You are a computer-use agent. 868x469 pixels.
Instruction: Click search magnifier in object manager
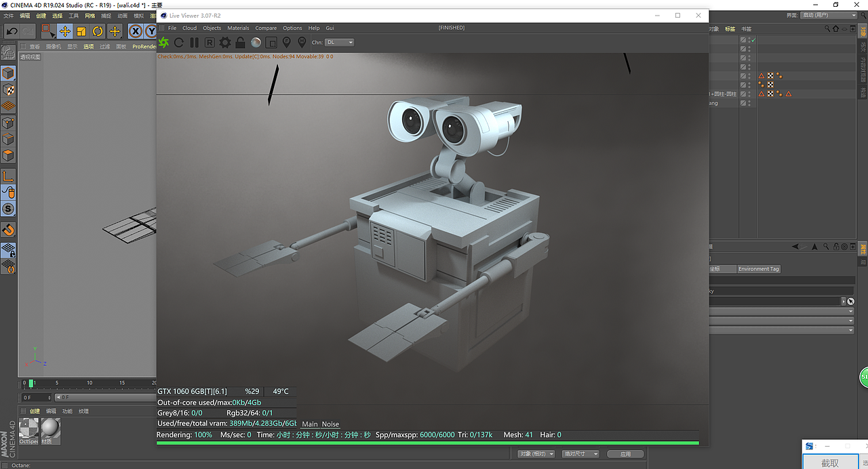tap(827, 28)
